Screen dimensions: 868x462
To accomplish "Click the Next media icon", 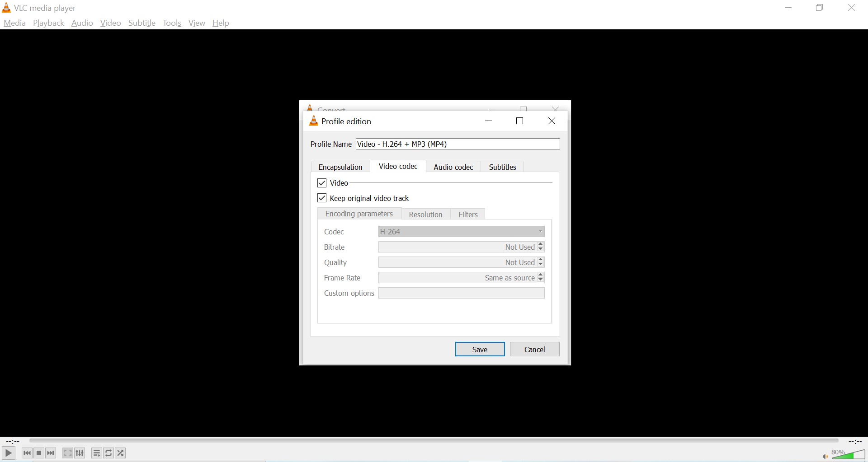I will (51, 453).
